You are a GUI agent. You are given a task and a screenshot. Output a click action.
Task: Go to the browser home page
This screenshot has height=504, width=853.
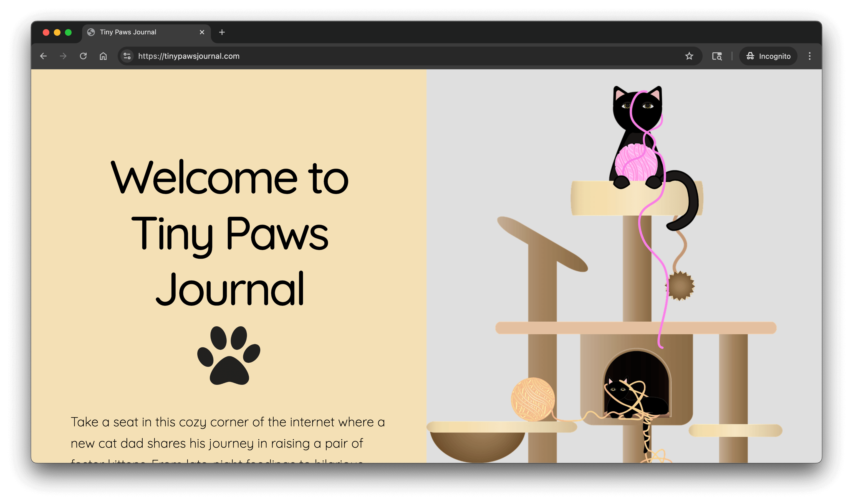tap(103, 56)
